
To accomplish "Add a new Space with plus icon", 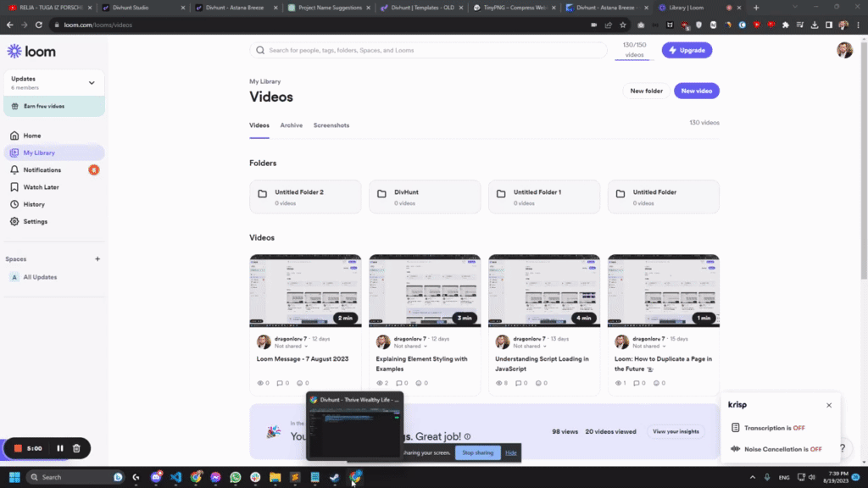I will [x=97, y=259].
